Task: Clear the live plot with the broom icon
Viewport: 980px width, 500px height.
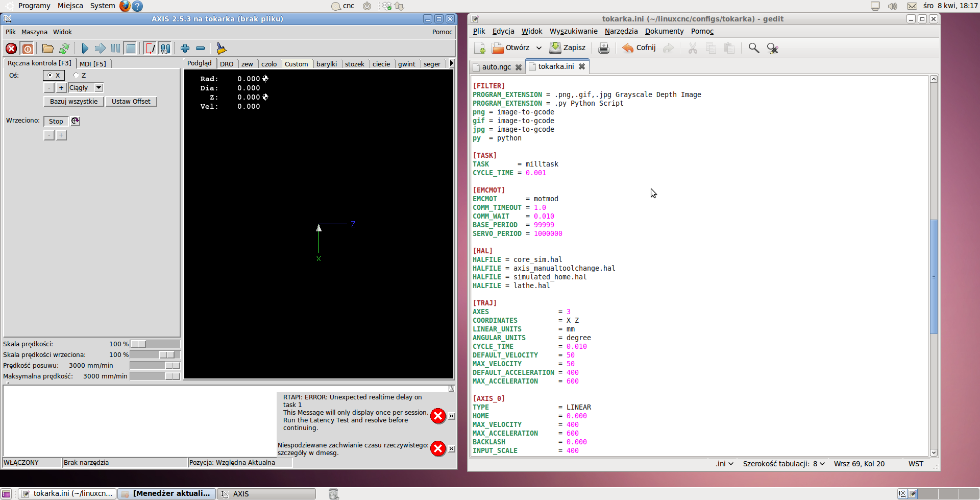Action: coord(221,49)
